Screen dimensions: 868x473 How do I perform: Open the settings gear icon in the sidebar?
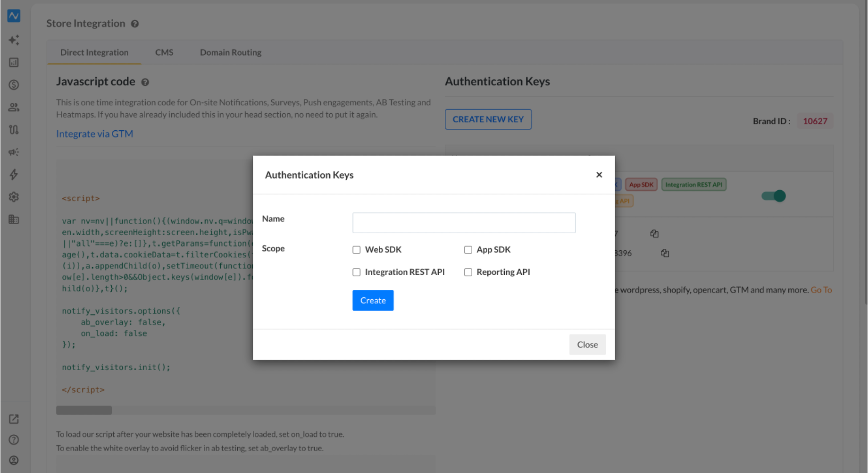coord(14,197)
